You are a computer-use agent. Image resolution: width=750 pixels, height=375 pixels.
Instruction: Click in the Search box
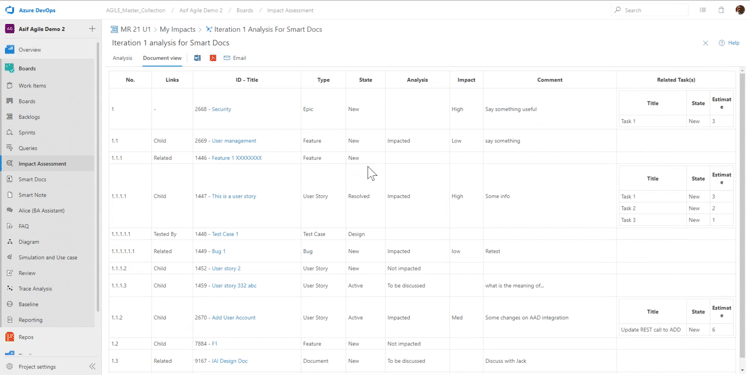pos(650,10)
